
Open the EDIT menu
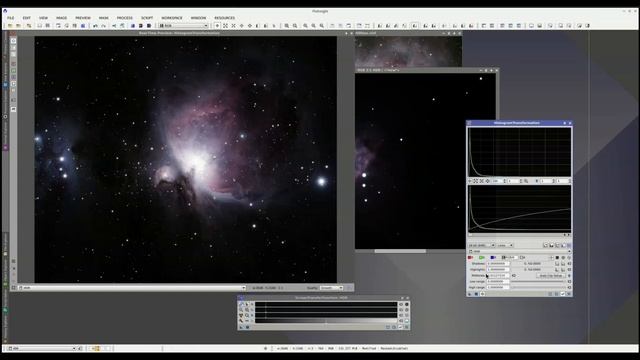tap(27, 18)
